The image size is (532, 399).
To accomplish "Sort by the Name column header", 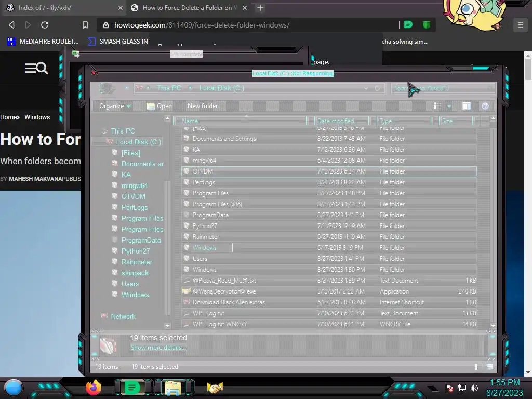I will tap(241, 121).
